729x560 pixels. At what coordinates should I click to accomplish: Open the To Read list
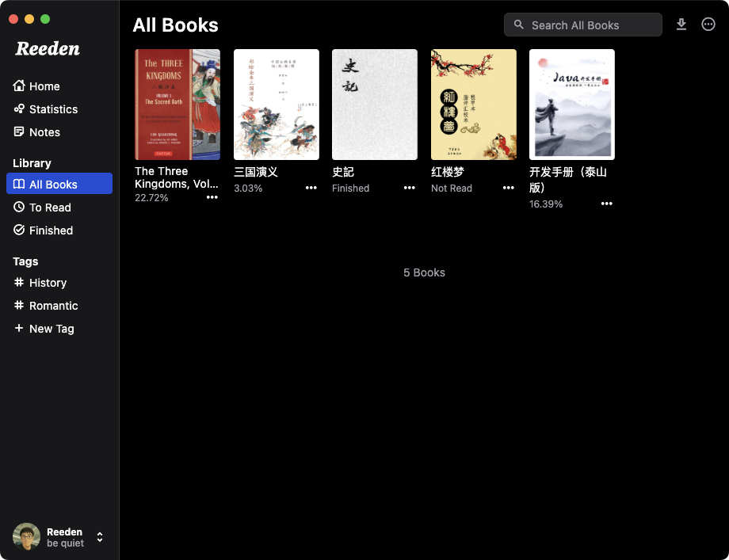point(50,207)
